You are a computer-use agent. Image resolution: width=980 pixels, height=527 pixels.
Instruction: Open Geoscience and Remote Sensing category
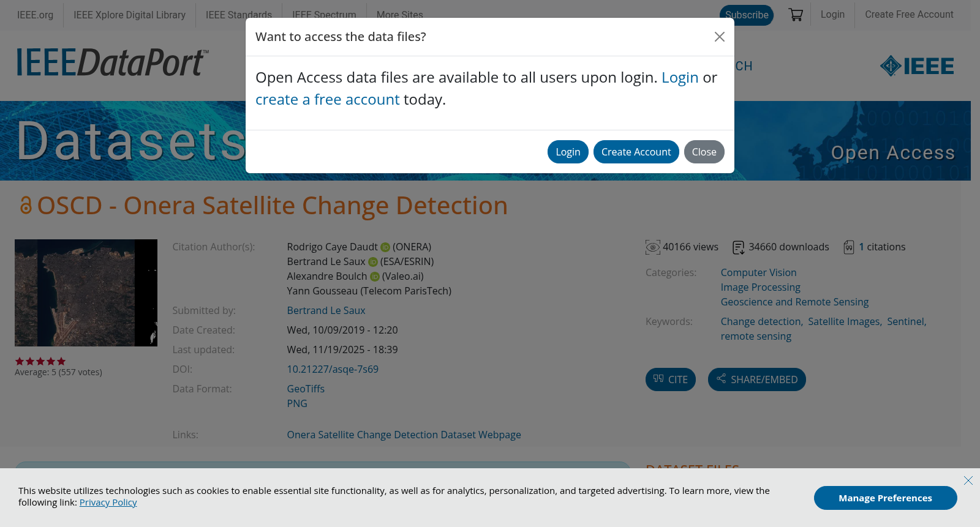coord(794,302)
